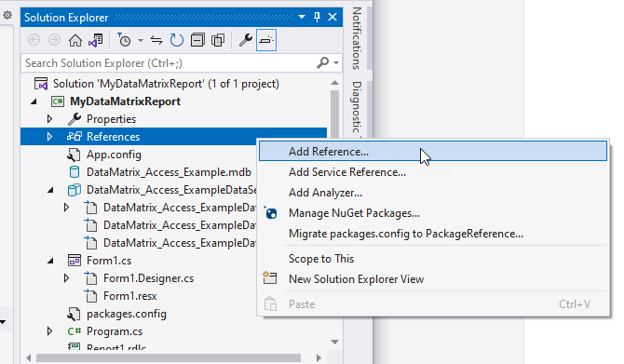This screenshot has height=364, width=624.
Task: Collapse the Form1.cs node
Action: tap(50, 261)
